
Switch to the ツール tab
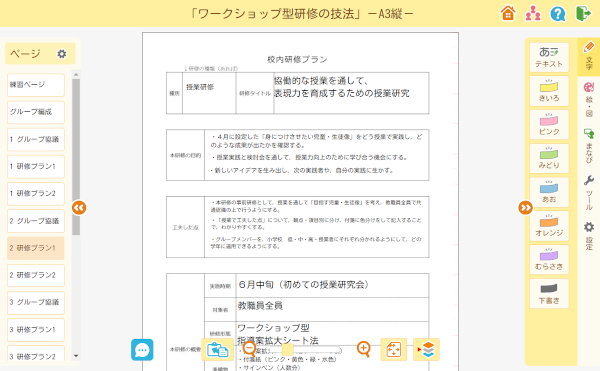point(589,193)
